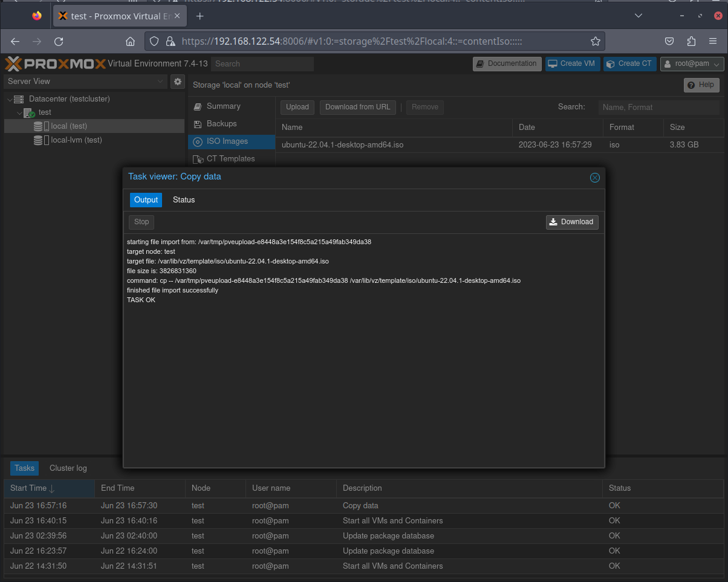
Task: Go back with the browser back arrow
Action: tap(16, 41)
